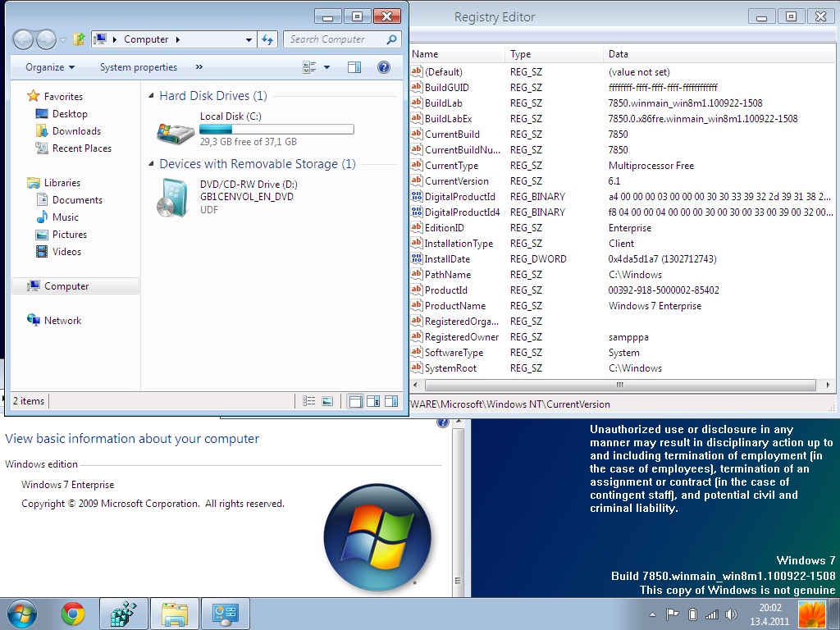Toggle the preview pane icon in the toolbar
Image resolution: width=840 pixels, height=630 pixels.
(354, 67)
